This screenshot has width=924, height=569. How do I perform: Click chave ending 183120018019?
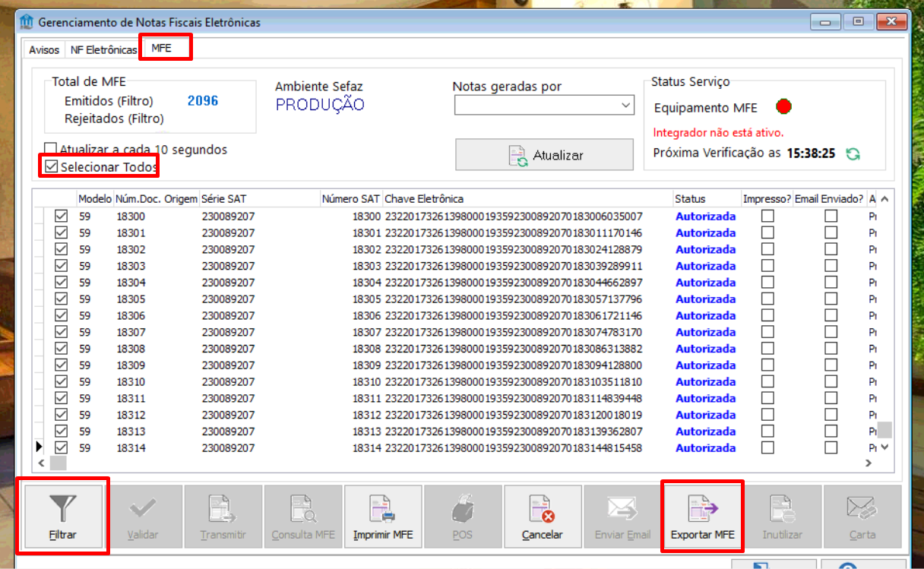514,415
